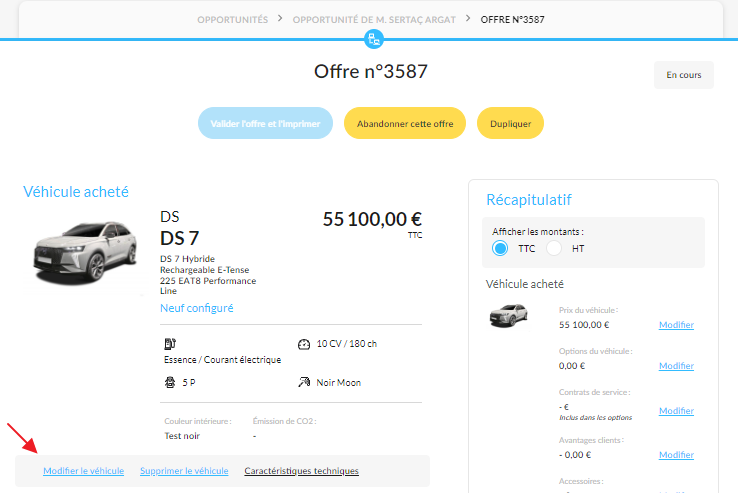Viewport: 738px width, 493px height.
Task: Click the - 0,00 € Avantages clients value
Action: point(575,455)
